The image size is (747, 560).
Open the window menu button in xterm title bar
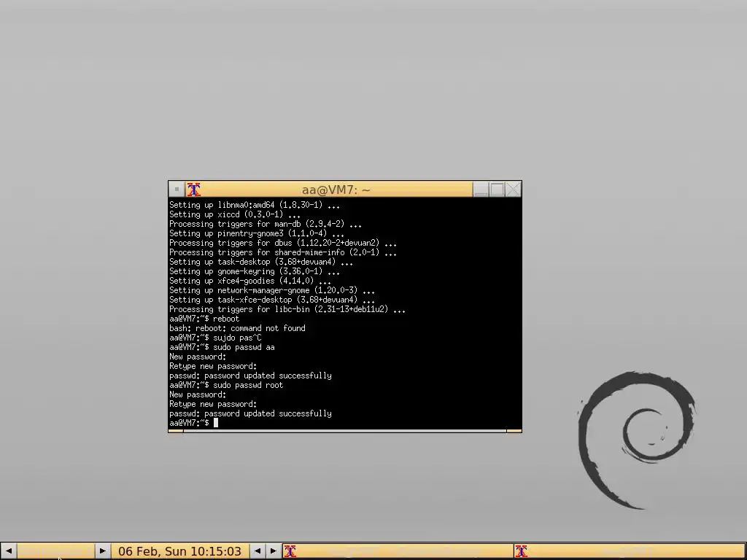click(x=177, y=189)
